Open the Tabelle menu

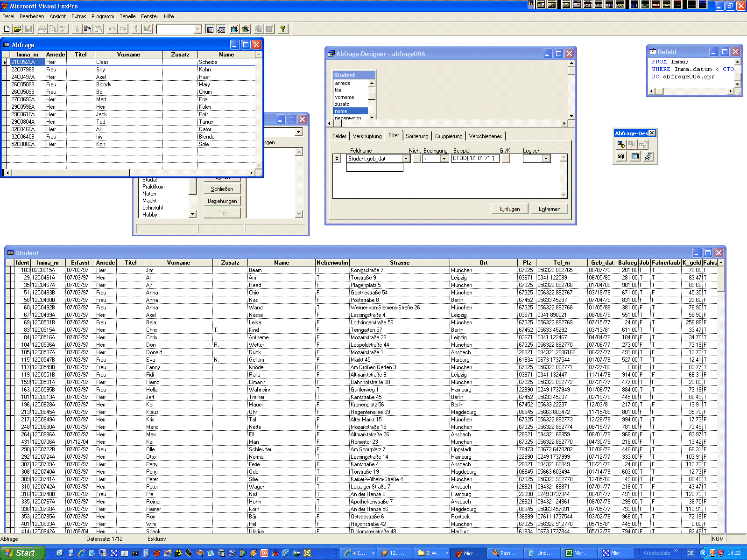coord(127,16)
